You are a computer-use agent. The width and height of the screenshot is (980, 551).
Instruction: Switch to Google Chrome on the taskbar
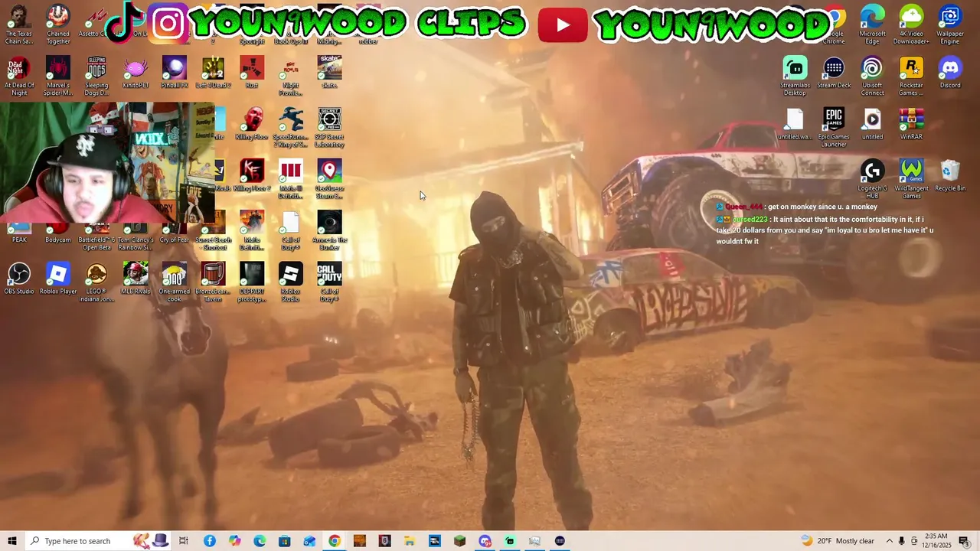335,541
